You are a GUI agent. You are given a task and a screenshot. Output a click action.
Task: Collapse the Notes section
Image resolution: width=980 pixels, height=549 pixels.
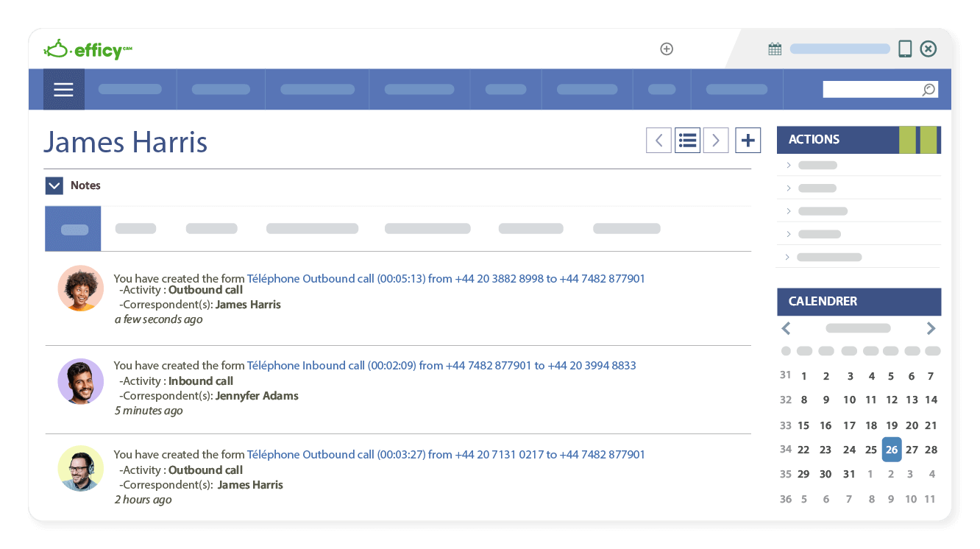tap(54, 185)
